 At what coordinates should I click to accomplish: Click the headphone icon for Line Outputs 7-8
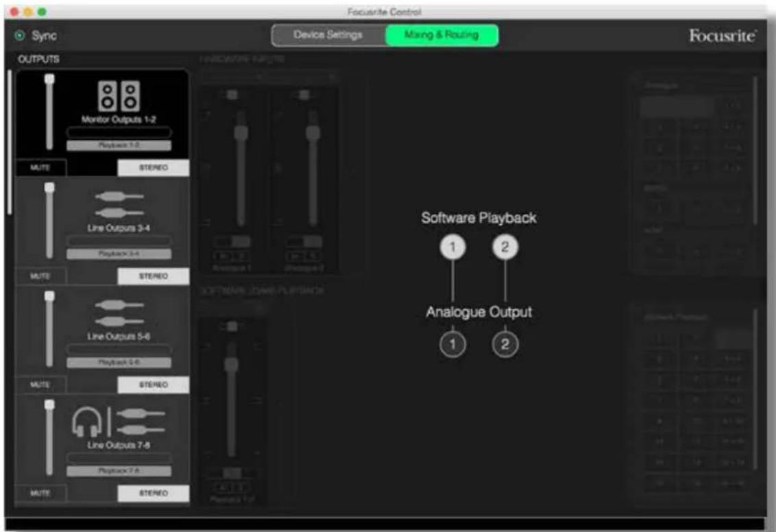click(x=87, y=422)
